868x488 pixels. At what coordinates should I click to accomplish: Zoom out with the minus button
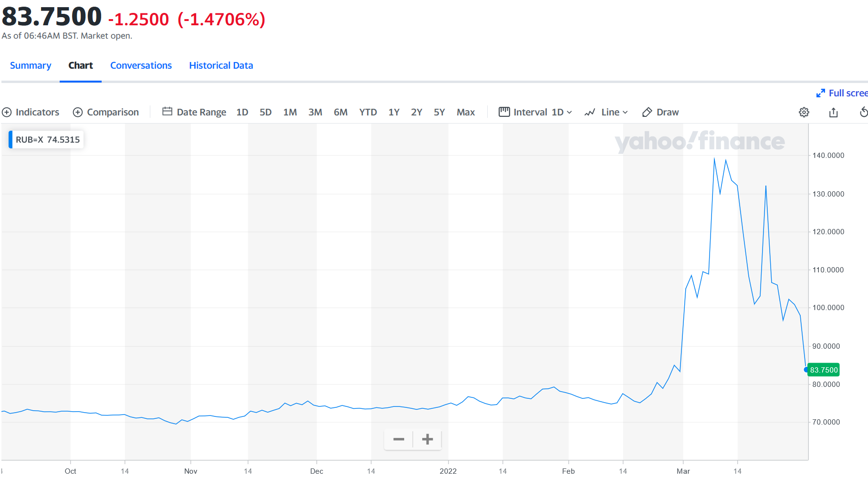[x=399, y=439]
